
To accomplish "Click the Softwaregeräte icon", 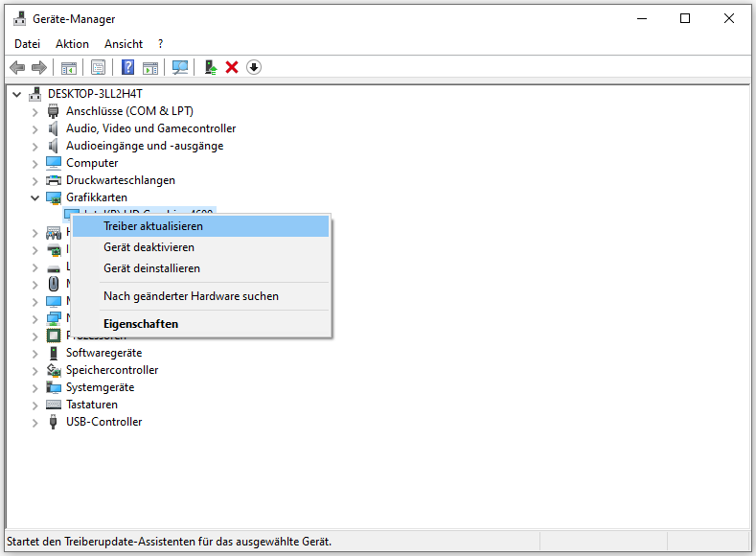I will point(54,353).
